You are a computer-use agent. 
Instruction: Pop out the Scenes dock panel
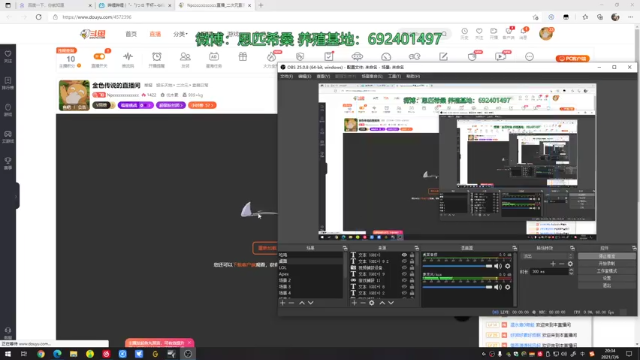pos(345,248)
